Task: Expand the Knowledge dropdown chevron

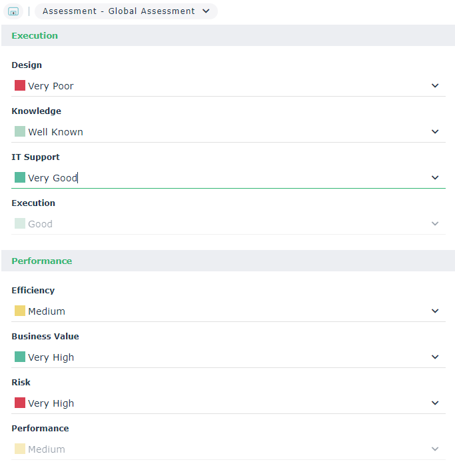Action: tap(435, 132)
